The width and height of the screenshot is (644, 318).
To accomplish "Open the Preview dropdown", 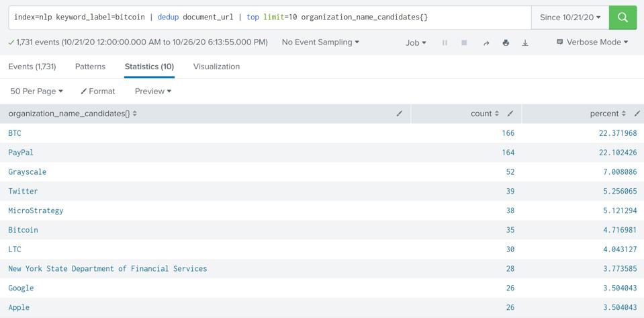I will pyautogui.click(x=153, y=91).
